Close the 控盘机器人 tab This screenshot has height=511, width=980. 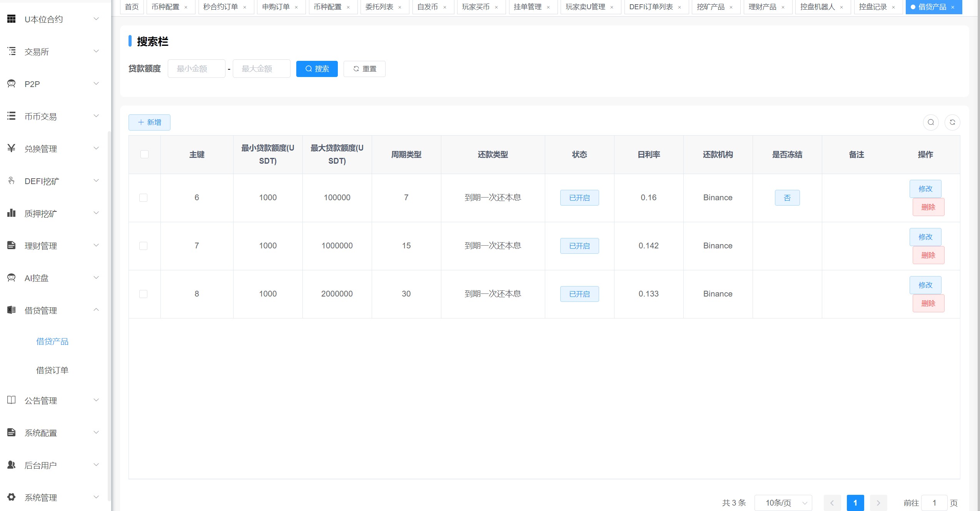coord(841,7)
